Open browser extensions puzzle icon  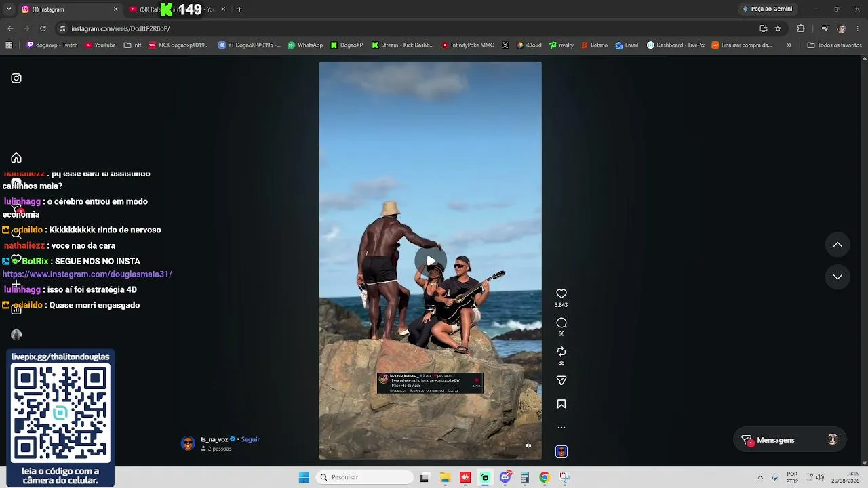(801, 28)
